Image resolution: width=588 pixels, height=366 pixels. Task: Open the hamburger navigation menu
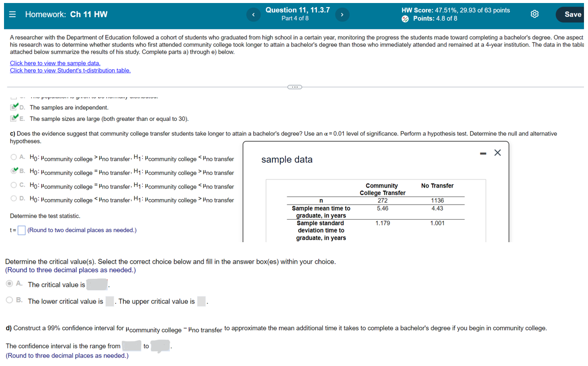click(13, 14)
